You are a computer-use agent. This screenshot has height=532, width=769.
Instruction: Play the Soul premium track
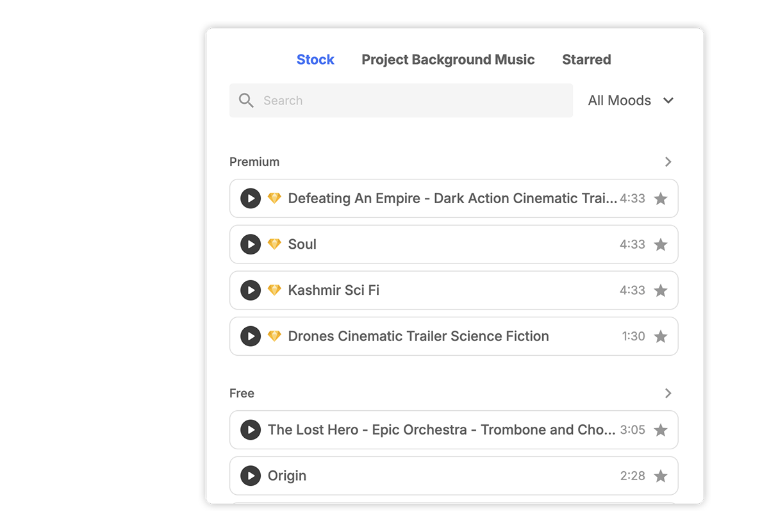(250, 244)
